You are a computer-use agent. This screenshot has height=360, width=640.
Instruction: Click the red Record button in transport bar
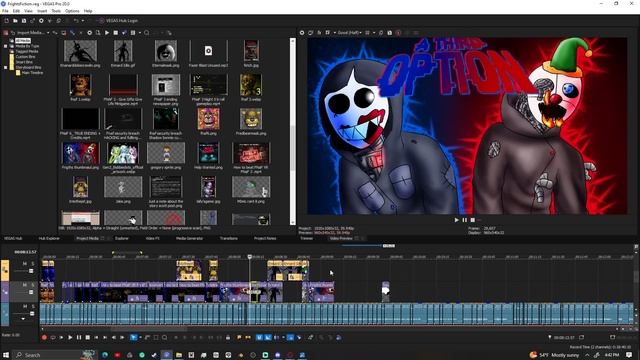44,338
